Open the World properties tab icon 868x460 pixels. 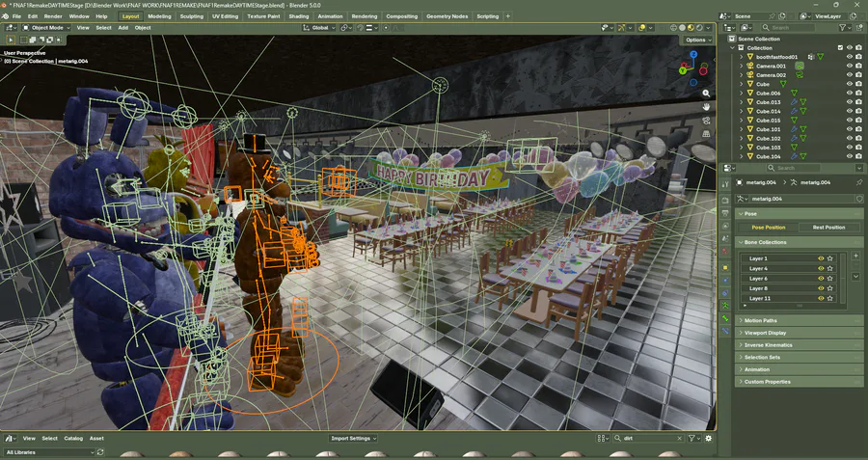coord(725,253)
